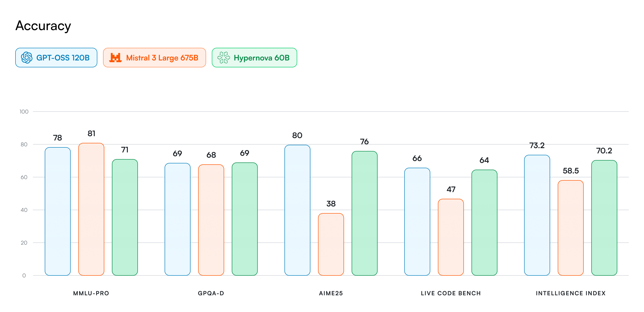Select the orange AIME25 bar showing 38
Image resolution: width=644 pixels, height=312 pixels.
click(x=331, y=244)
